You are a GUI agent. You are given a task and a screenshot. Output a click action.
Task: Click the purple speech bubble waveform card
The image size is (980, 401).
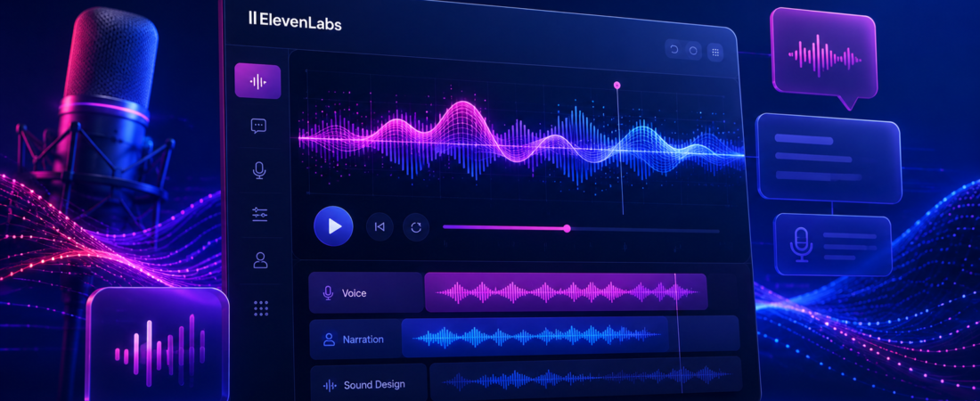click(x=824, y=55)
